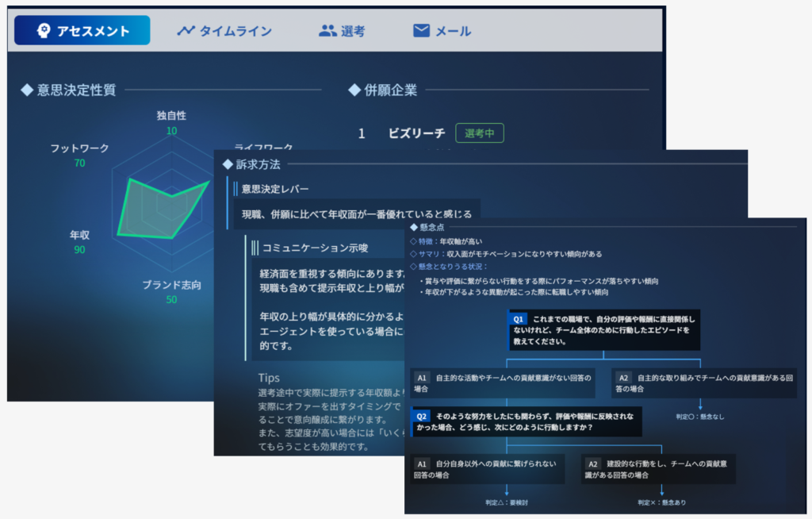The width and height of the screenshot is (812, 519).
Task: Click the striped bar icon beside コミュニケーション示唆
Action: pos(255,248)
